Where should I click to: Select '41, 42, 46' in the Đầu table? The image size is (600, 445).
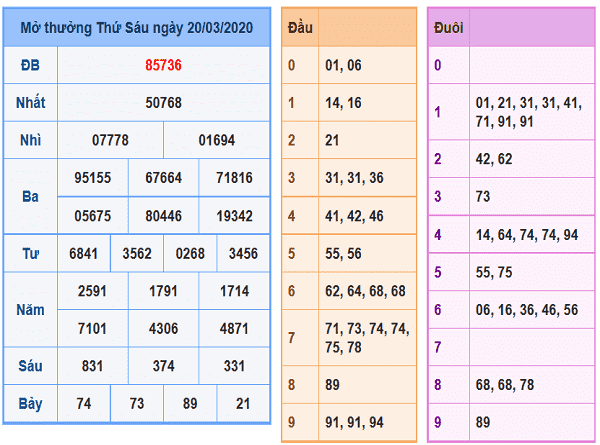pos(354,216)
